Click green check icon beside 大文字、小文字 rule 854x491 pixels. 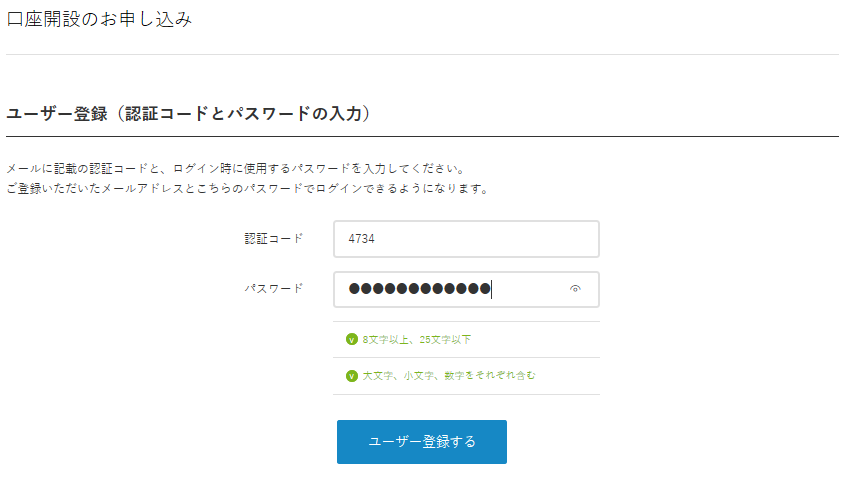pyautogui.click(x=352, y=376)
